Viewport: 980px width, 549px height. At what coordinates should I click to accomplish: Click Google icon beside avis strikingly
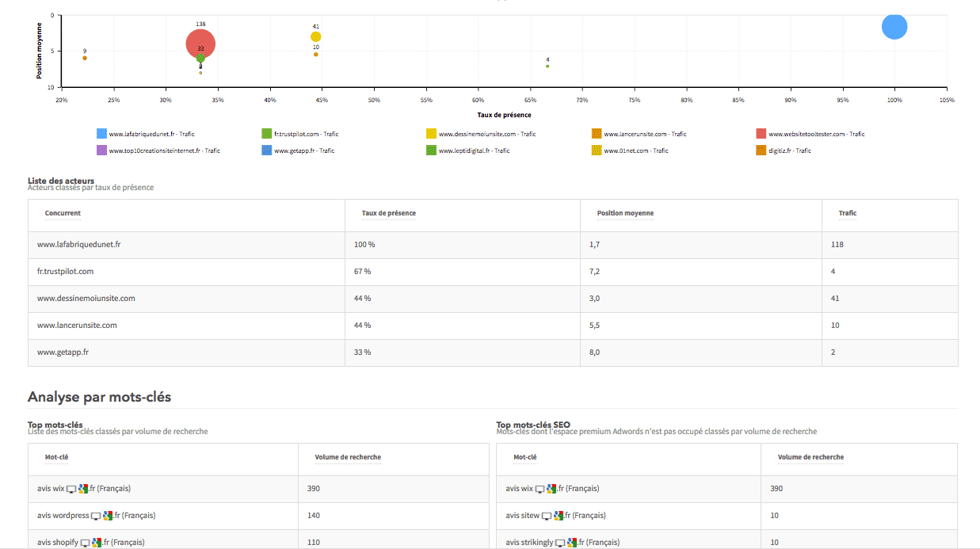pyautogui.click(x=572, y=543)
